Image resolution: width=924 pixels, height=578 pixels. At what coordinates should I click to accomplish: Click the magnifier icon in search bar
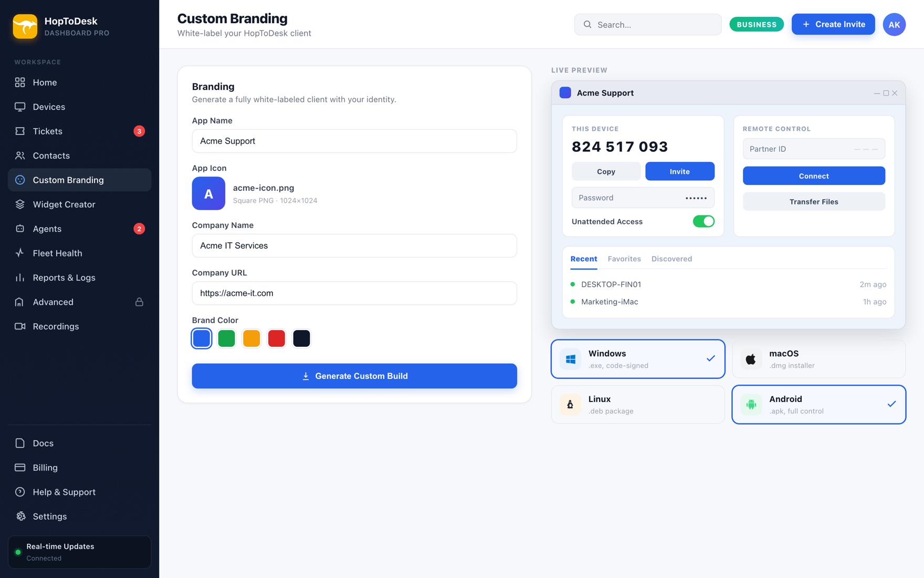pyautogui.click(x=587, y=25)
